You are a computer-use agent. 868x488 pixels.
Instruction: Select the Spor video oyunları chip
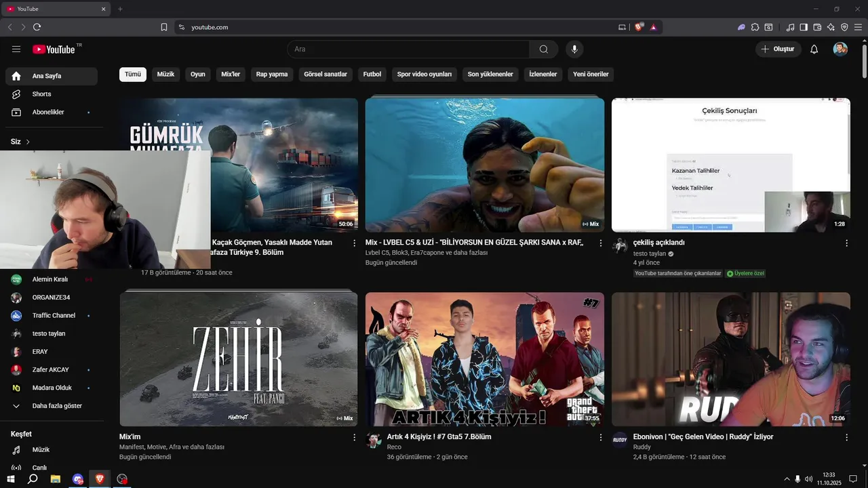tap(425, 74)
